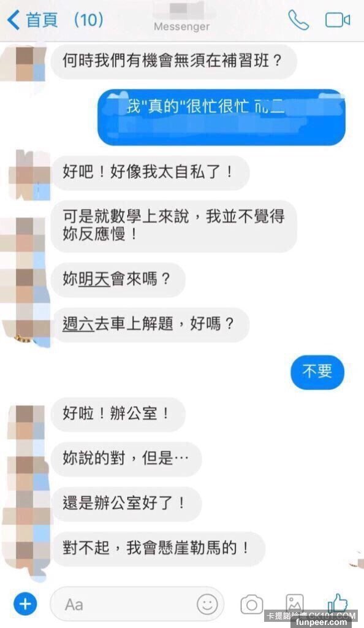Tap the blue 我"真的"很忙很忙 message bubble
The image size is (364, 628).
[x=222, y=117]
